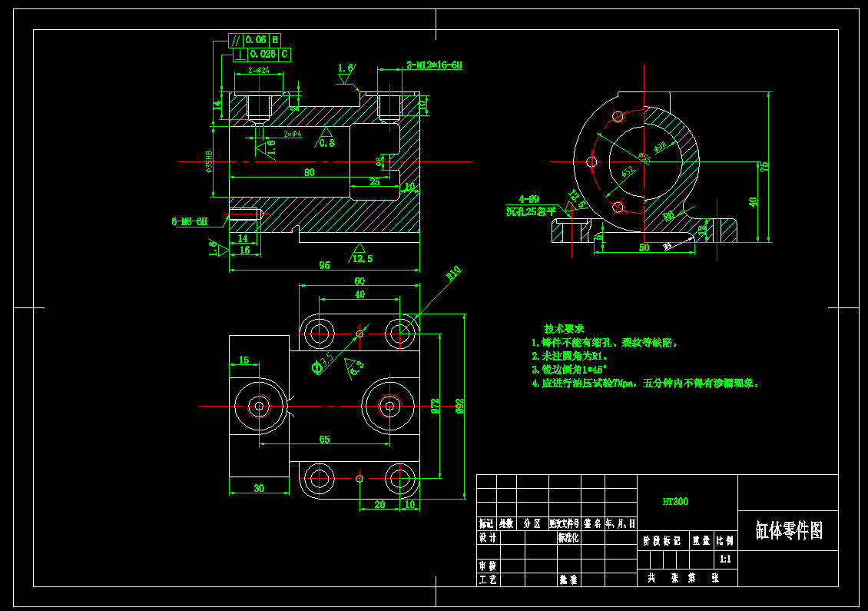Select the Ø92 vertical dimension
Image resolution: width=868 pixels, height=611 pixels.
(459, 407)
